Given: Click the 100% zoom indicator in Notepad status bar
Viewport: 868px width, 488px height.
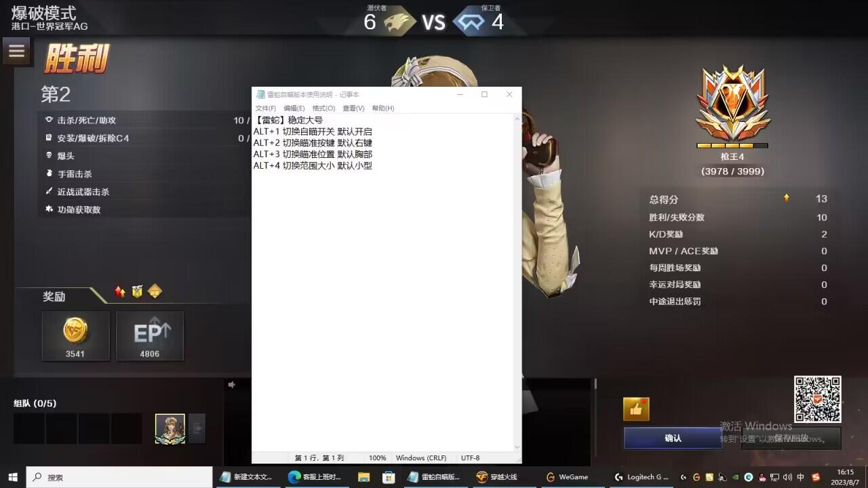Looking at the screenshot, I should point(377,457).
